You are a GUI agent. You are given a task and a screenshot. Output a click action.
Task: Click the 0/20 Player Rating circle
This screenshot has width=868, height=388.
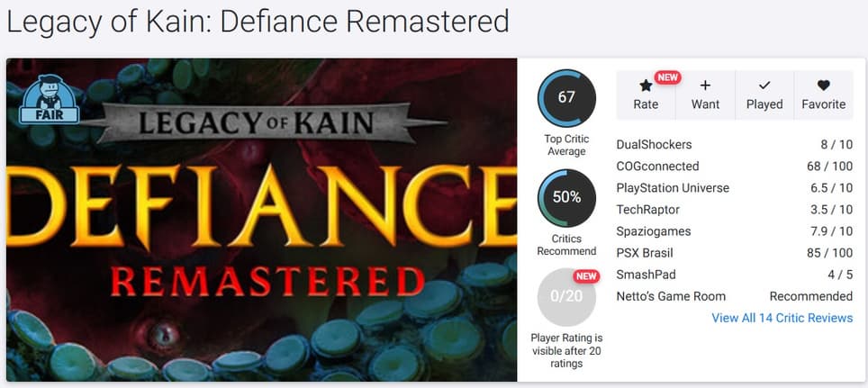click(566, 297)
